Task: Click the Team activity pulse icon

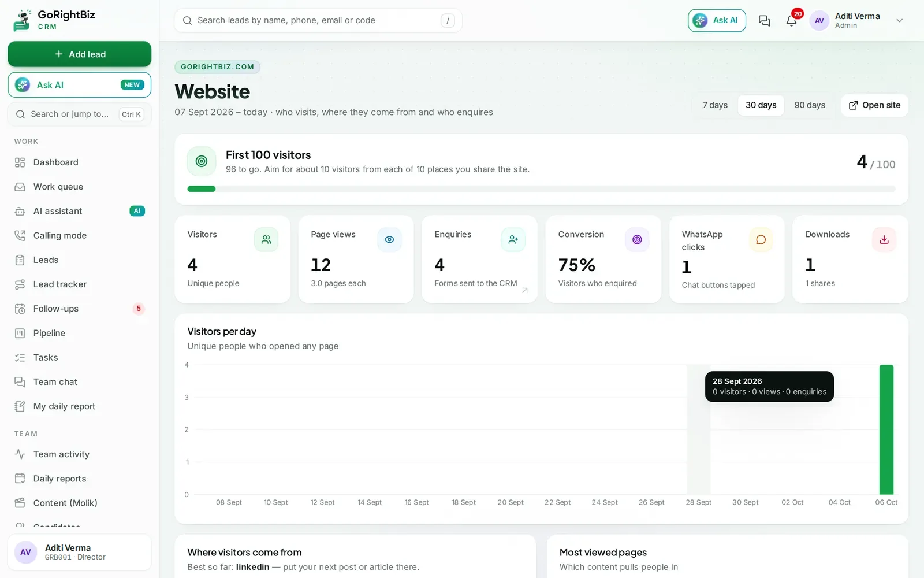Action: (x=20, y=454)
